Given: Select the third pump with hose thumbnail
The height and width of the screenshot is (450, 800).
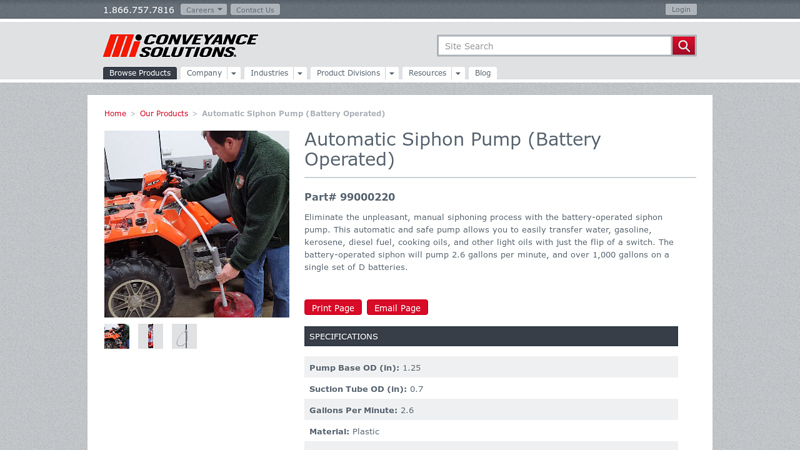Looking at the screenshot, I should coord(184,336).
